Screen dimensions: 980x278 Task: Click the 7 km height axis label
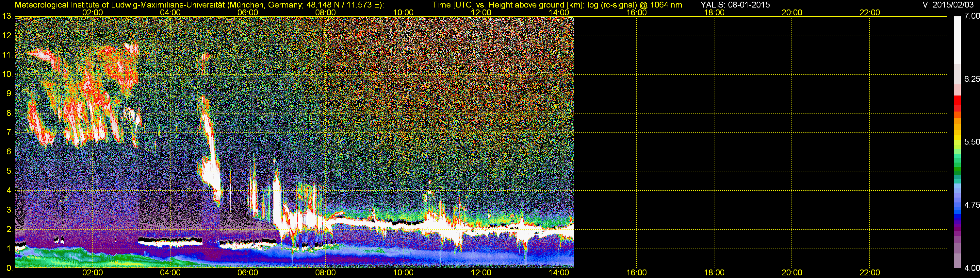pyautogui.click(x=9, y=132)
